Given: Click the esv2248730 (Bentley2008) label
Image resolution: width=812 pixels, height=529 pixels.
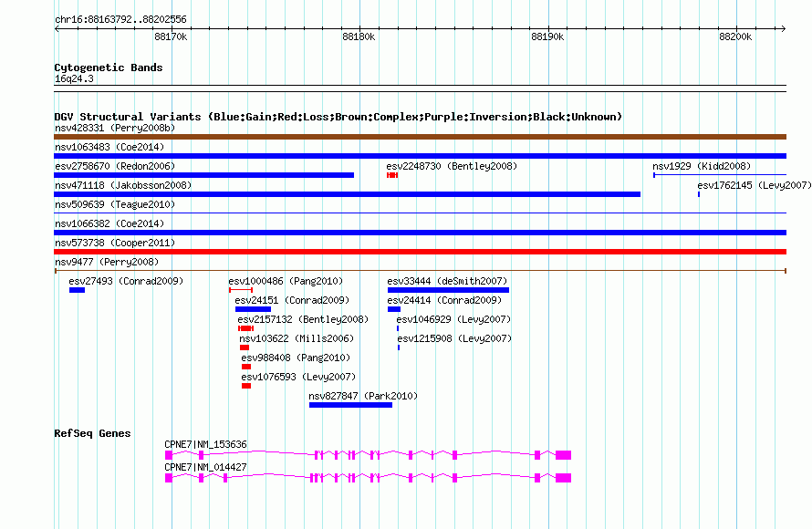Looking at the screenshot, I should 452,166.
